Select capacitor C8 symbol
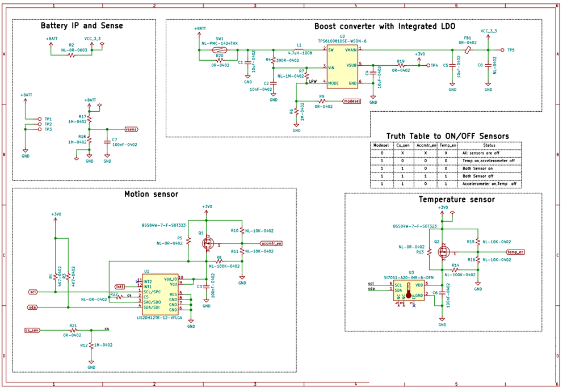This screenshot has height=392, width=567. [x=488, y=65]
